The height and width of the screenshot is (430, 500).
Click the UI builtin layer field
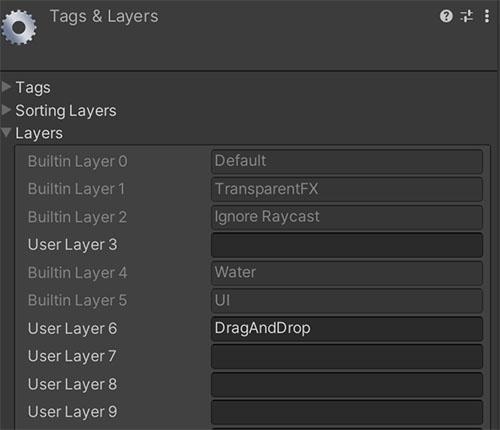click(x=347, y=301)
